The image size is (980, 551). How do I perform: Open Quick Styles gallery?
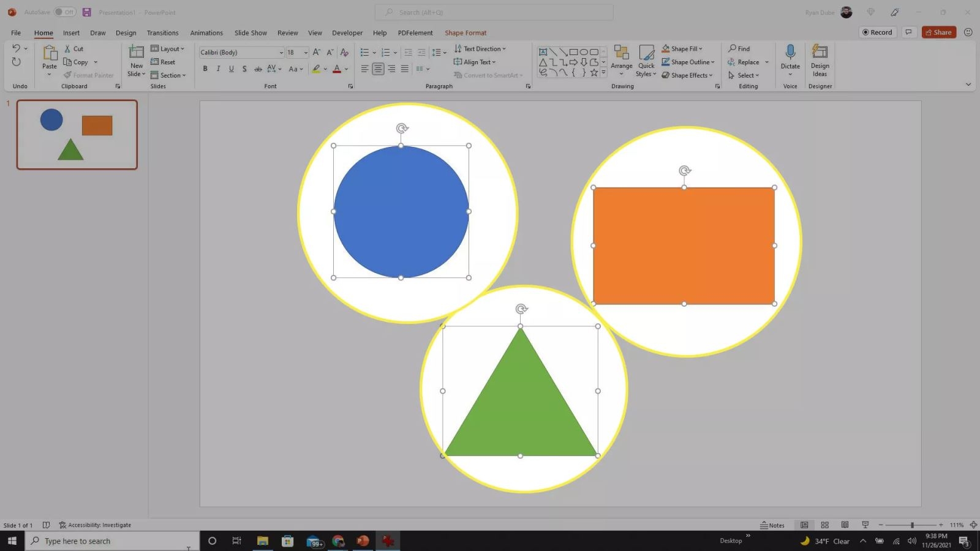click(646, 61)
